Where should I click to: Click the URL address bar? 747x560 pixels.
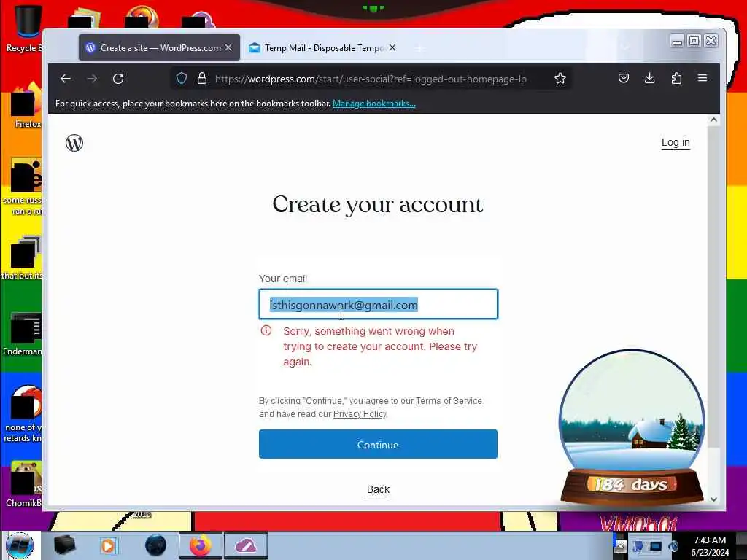[371, 79]
